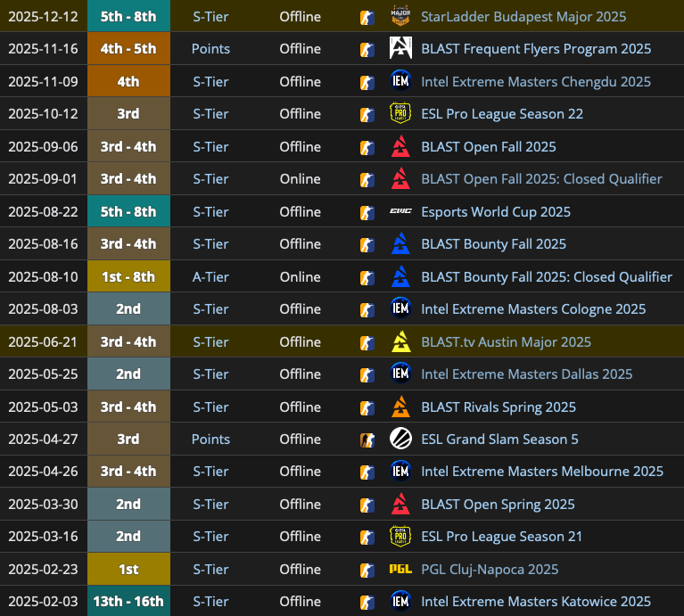The height and width of the screenshot is (616, 684).
Task: Click the red BLAST logo beside Open Fall 2025
Action: coord(400,146)
